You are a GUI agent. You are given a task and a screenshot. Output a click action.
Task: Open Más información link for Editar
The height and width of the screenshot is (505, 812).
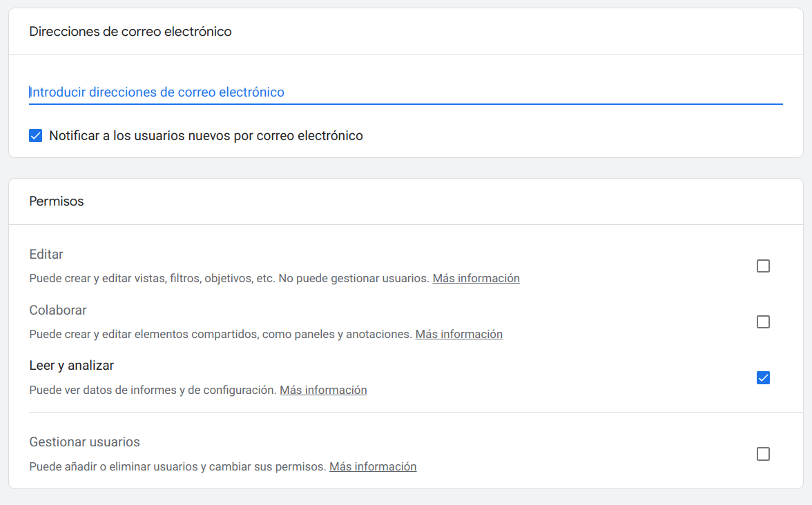click(x=476, y=278)
